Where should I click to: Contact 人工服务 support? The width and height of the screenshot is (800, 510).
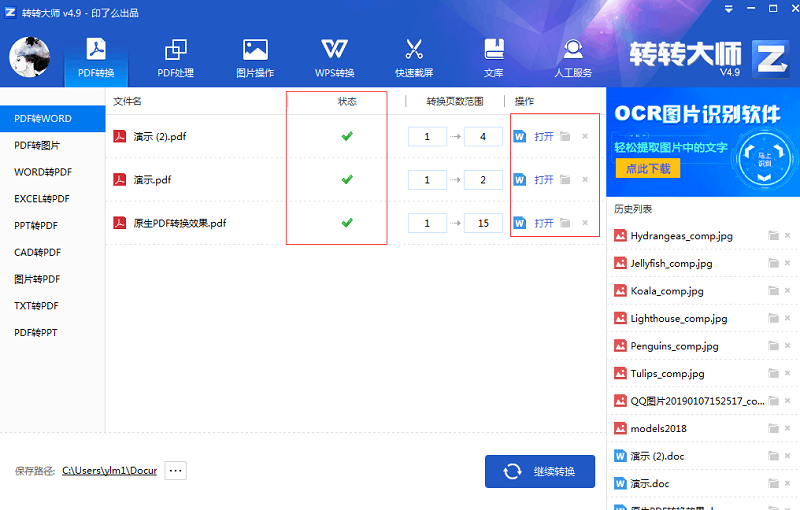tap(573, 58)
